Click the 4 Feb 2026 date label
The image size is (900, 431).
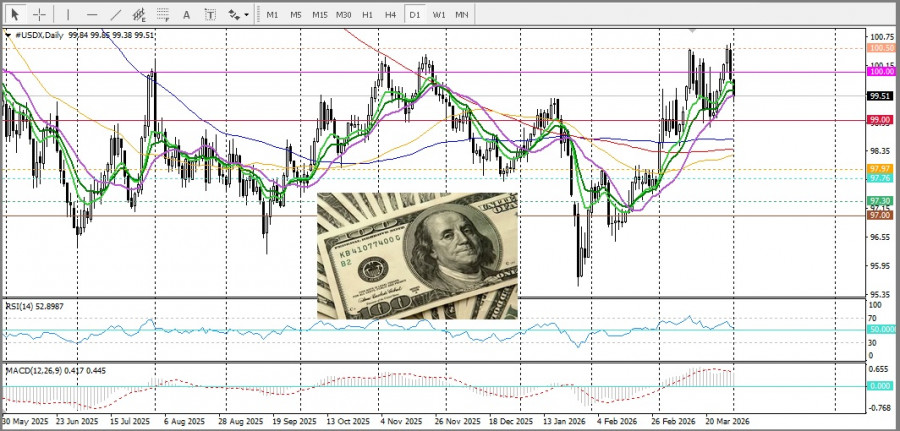618,421
